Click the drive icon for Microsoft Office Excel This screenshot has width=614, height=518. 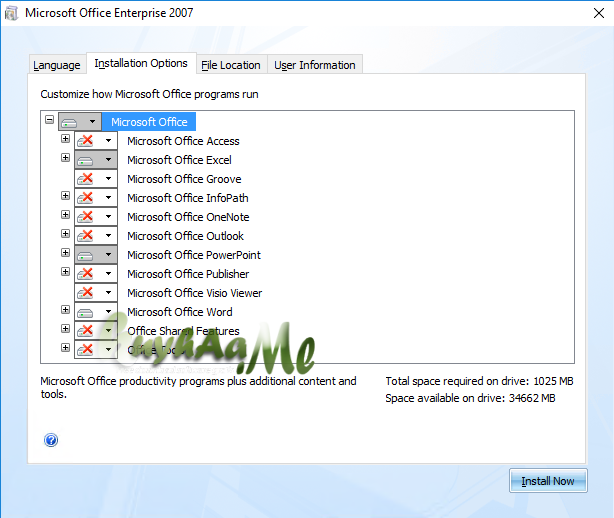point(85,161)
